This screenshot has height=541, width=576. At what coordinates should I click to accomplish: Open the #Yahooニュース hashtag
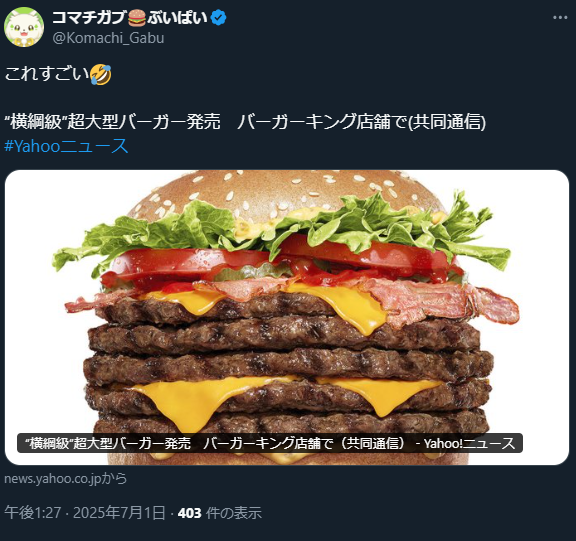tap(66, 146)
